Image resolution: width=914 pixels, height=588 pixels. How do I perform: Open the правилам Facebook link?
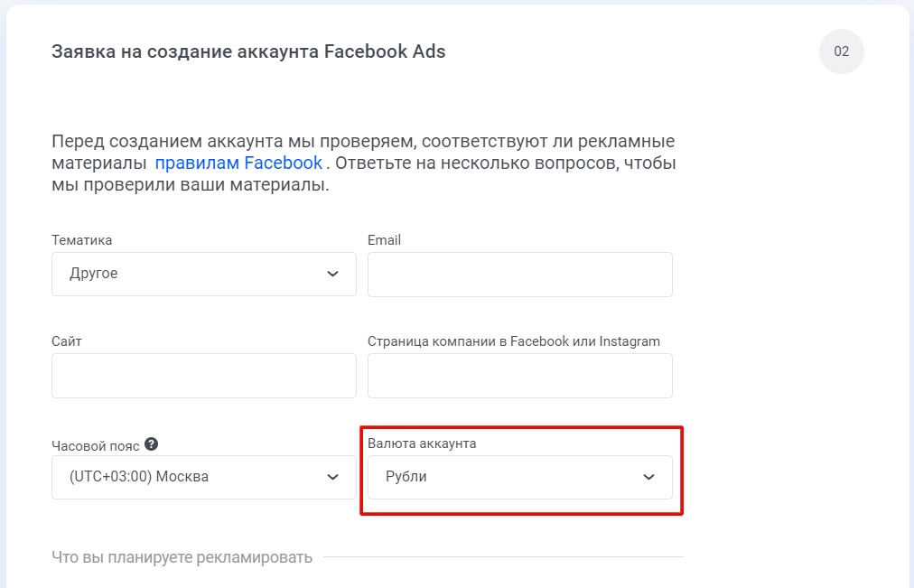click(238, 163)
